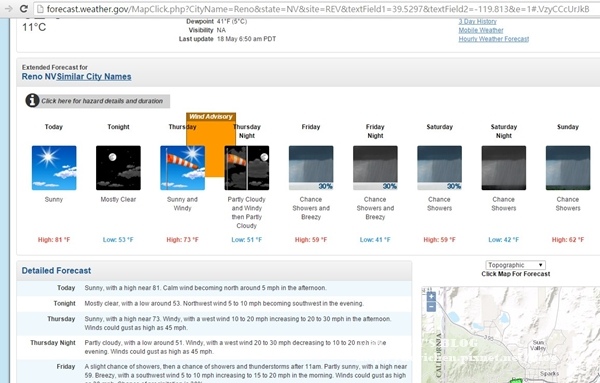Screen dimensions: 600x383
Task: Click the Saturday chance showers icon
Action: tap(440, 168)
